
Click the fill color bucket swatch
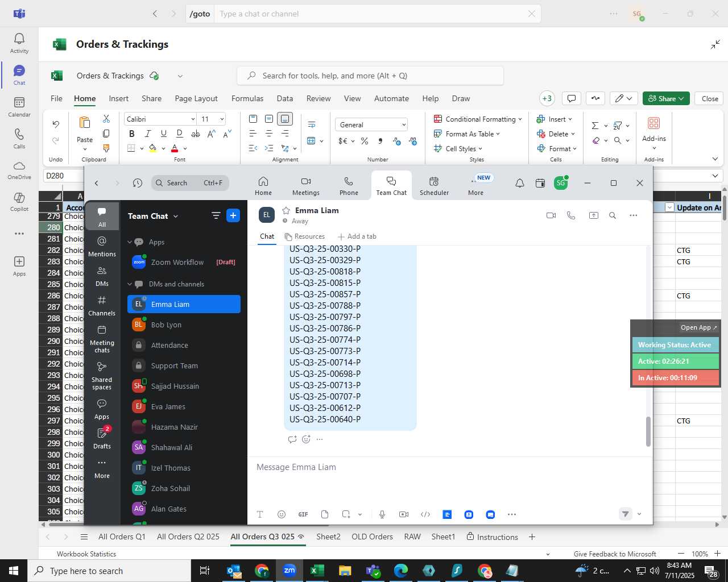tap(152, 148)
